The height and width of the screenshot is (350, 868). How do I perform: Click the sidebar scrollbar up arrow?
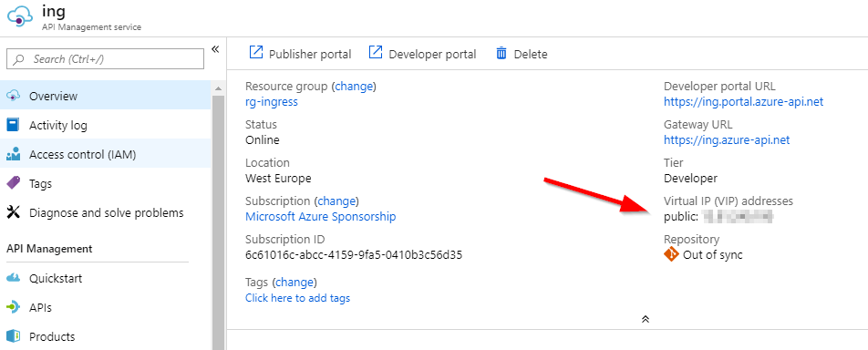(x=218, y=88)
